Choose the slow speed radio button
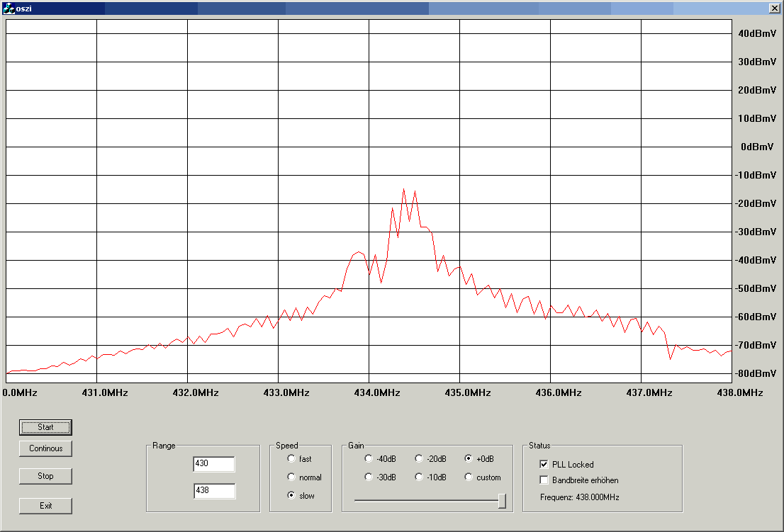The image size is (784, 532). (x=291, y=496)
